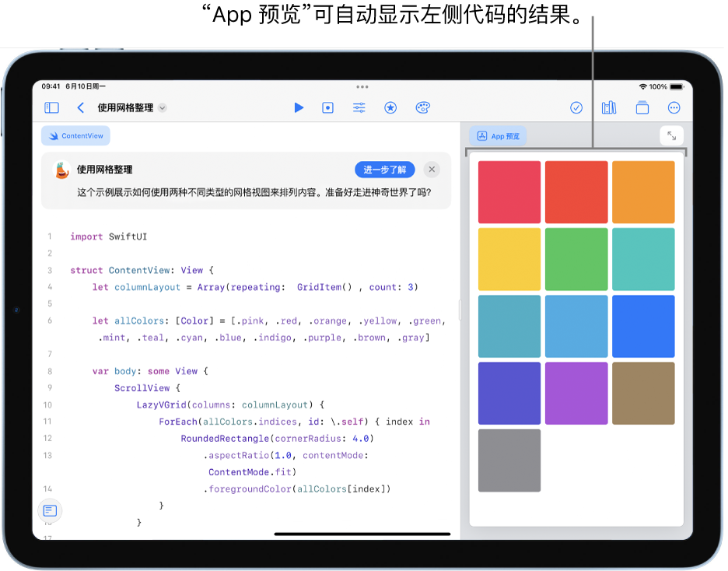Tap the three dots multitasking control
This screenshot has height=571, width=728.
(362, 87)
